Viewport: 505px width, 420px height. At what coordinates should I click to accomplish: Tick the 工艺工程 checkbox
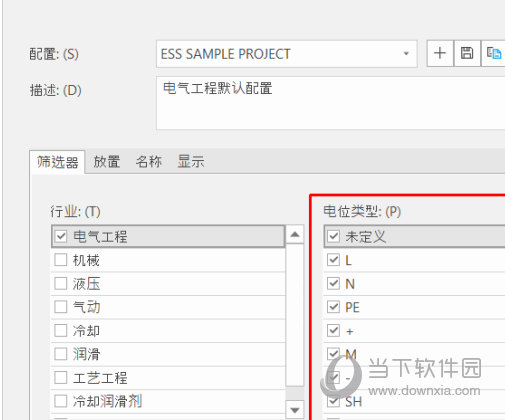(x=61, y=378)
